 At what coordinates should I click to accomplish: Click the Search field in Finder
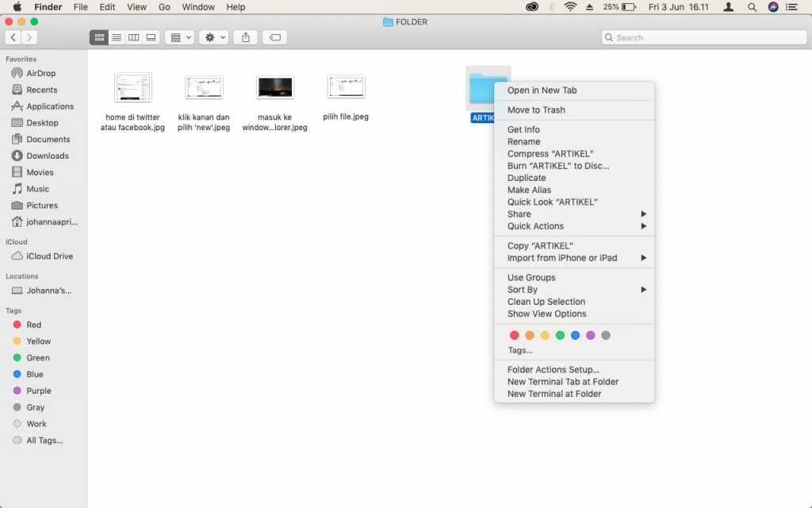704,37
